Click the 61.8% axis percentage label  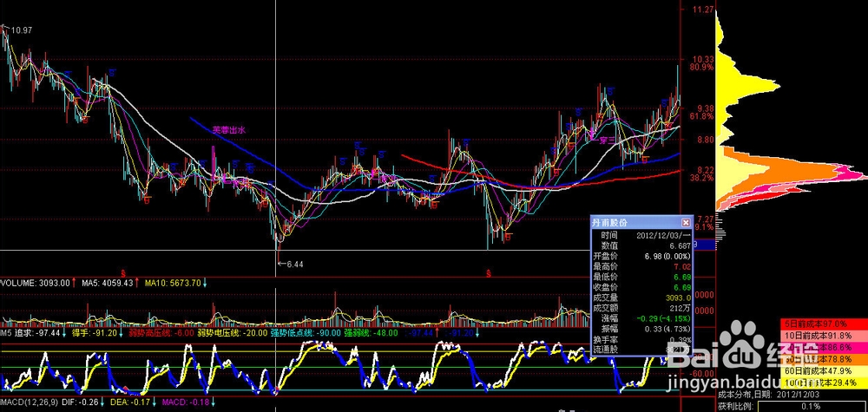pos(702,117)
